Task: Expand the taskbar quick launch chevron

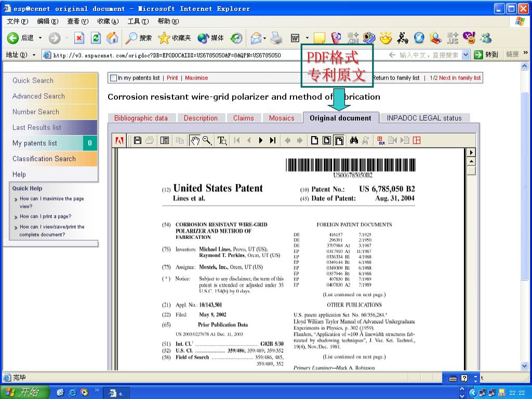Action: pos(97,390)
